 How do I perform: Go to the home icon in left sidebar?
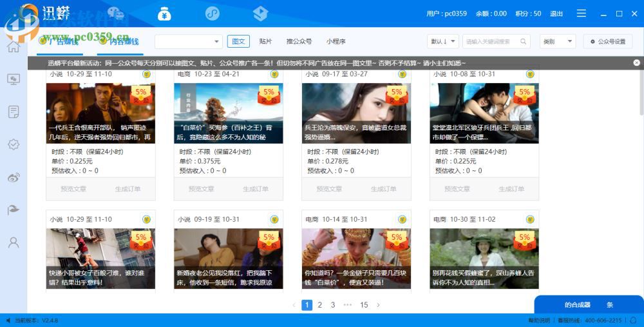pos(13,46)
